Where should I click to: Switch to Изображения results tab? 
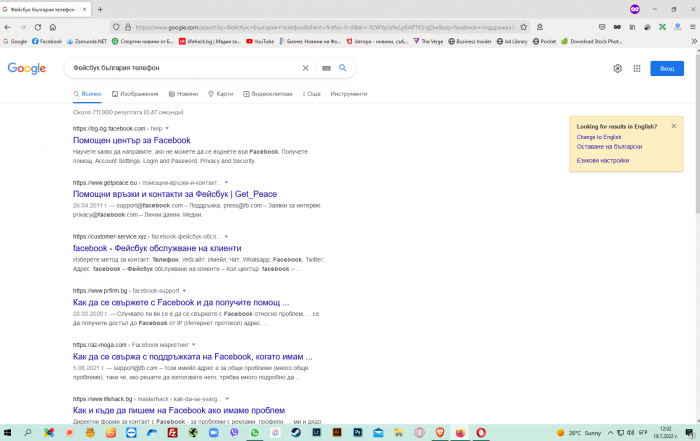pyautogui.click(x=135, y=94)
